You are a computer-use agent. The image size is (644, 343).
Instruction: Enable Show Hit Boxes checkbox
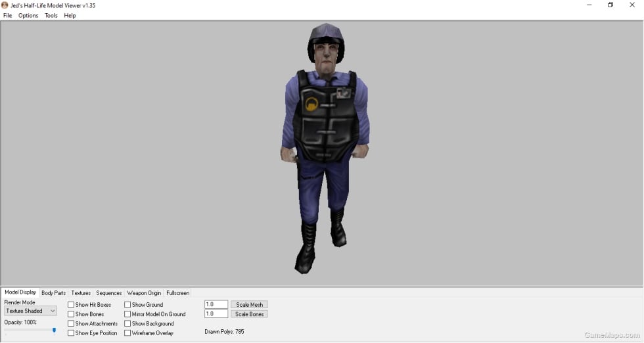click(x=71, y=305)
